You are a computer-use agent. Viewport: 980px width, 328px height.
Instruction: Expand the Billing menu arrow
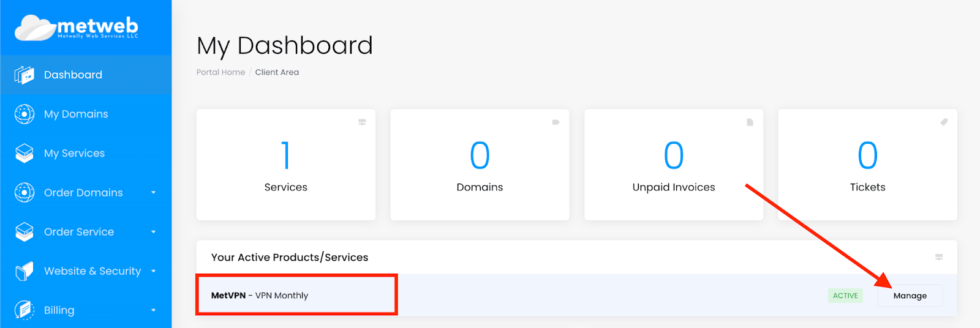tap(153, 310)
